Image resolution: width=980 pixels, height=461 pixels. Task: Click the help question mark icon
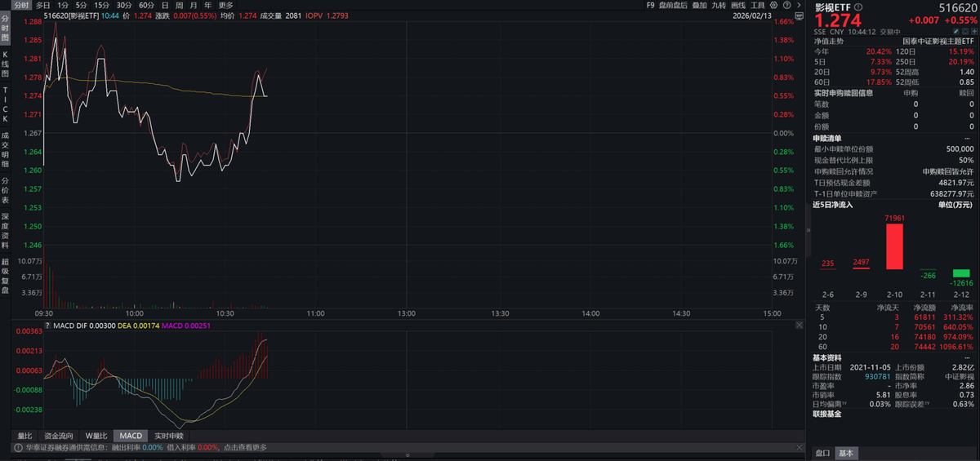785,5
